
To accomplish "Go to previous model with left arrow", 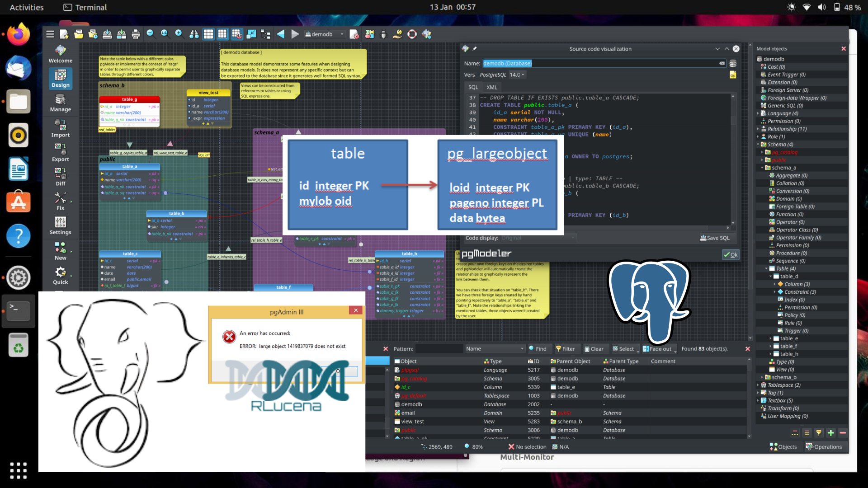I will (281, 34).
